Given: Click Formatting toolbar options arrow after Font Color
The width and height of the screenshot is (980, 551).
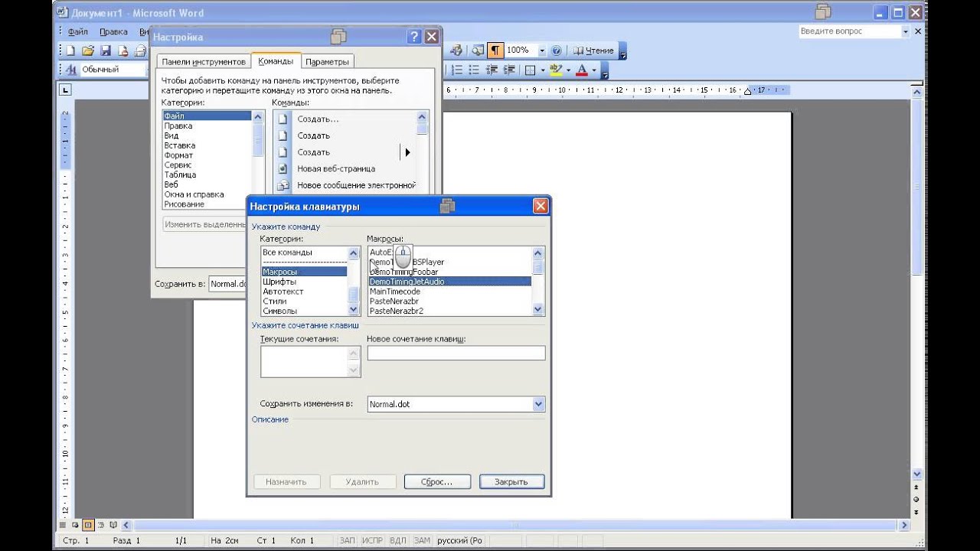Looking at the screenshot, I should coord(605,71).
